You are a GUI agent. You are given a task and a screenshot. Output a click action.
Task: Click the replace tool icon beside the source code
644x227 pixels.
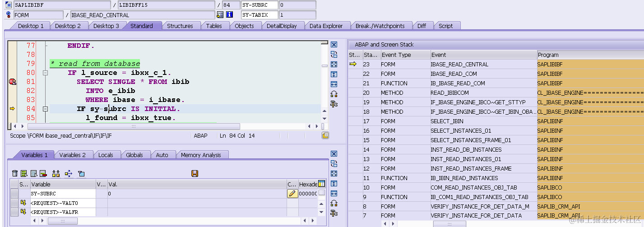click(334, 55)
